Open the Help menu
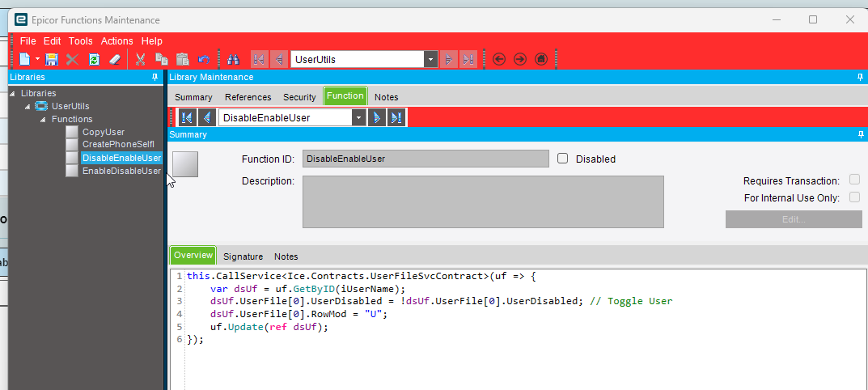The image size is (868, 390). pos(152,41)
